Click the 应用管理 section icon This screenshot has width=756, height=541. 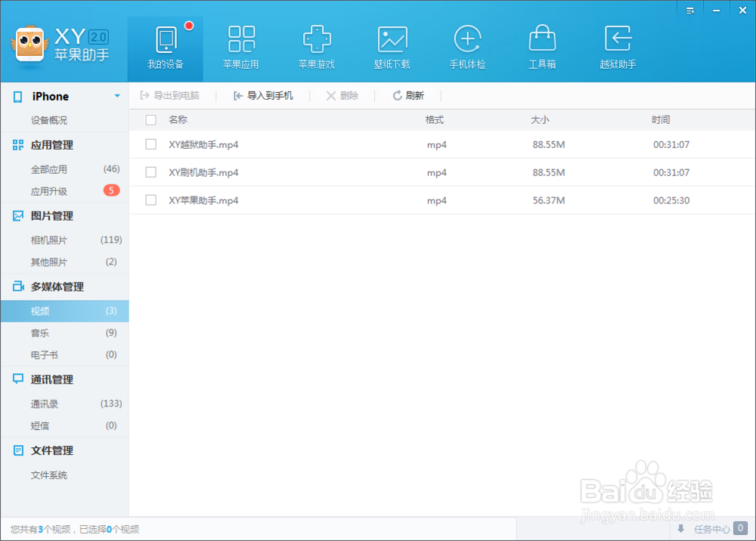pyautogui.click(x=18, y=145)
